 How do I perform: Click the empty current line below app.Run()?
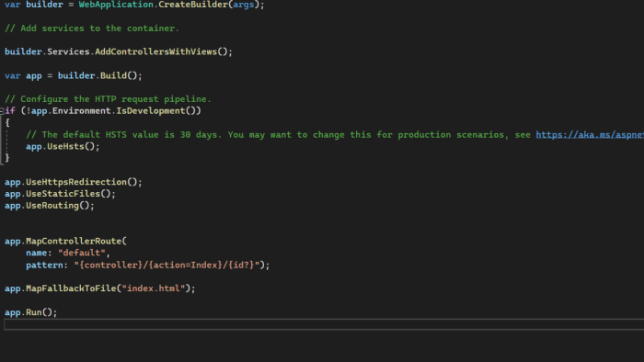(x=324, y=324)
